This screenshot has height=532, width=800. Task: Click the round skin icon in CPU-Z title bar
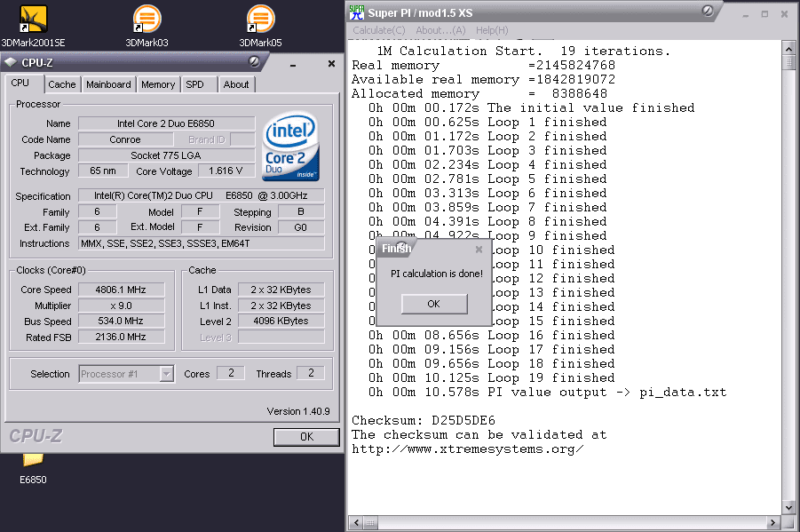click(x=254, y=62)
